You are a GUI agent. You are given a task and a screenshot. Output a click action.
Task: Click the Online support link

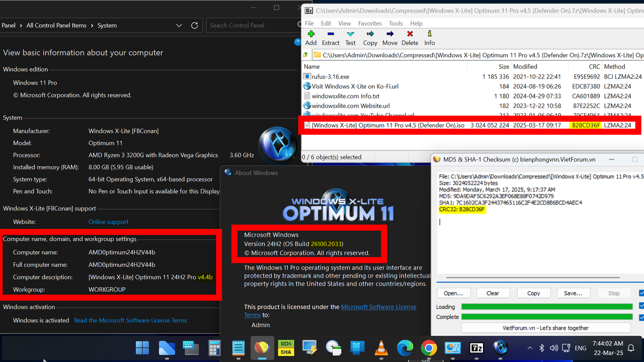[x=108, y=221]
